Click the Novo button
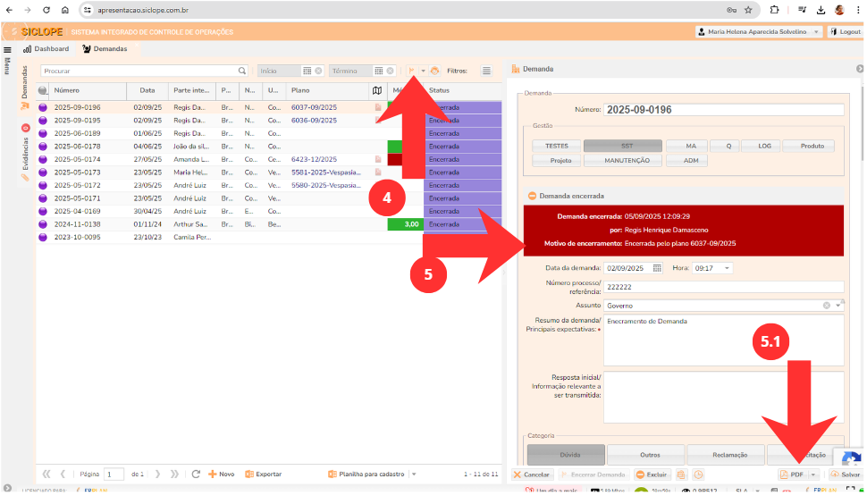Viewport: 867px width, 504px height. 221,475
